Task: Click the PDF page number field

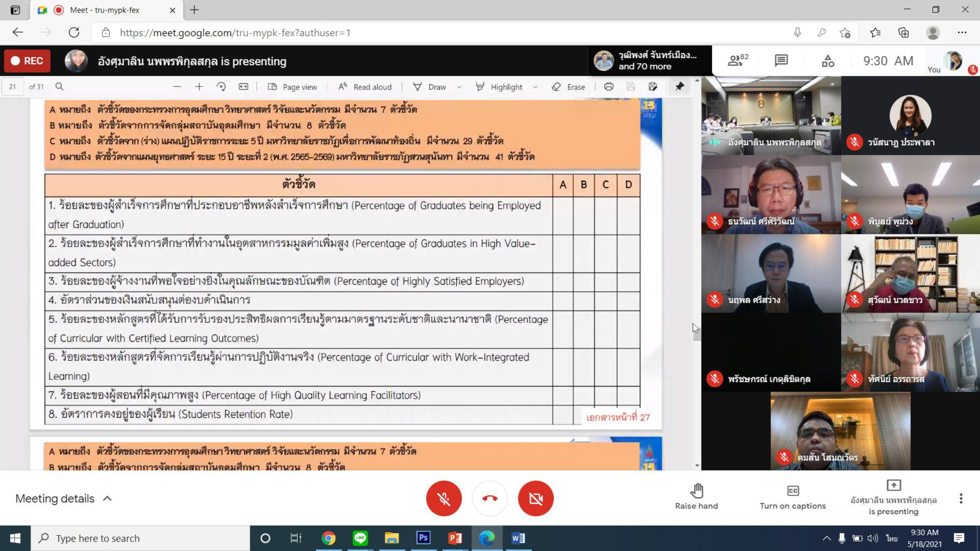Action: click(x=12, y=87)
